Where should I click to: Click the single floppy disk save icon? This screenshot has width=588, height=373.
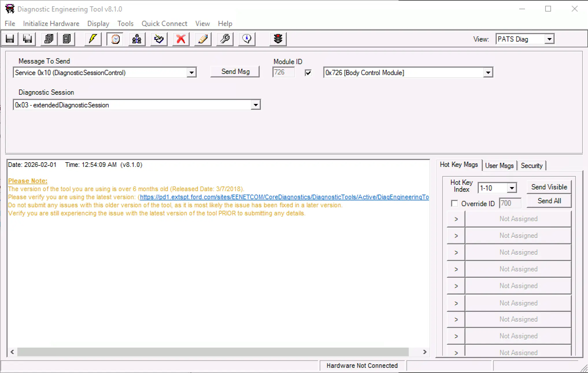coord(10,39)
